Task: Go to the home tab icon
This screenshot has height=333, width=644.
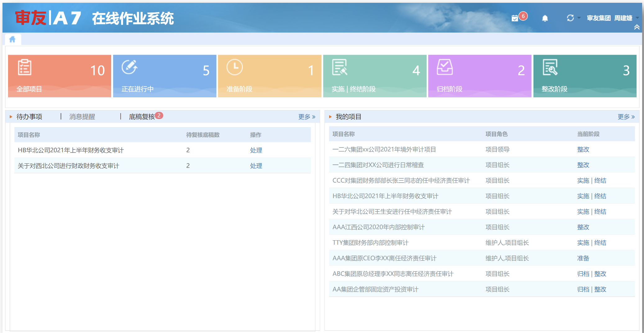Action: pos(12,39)
